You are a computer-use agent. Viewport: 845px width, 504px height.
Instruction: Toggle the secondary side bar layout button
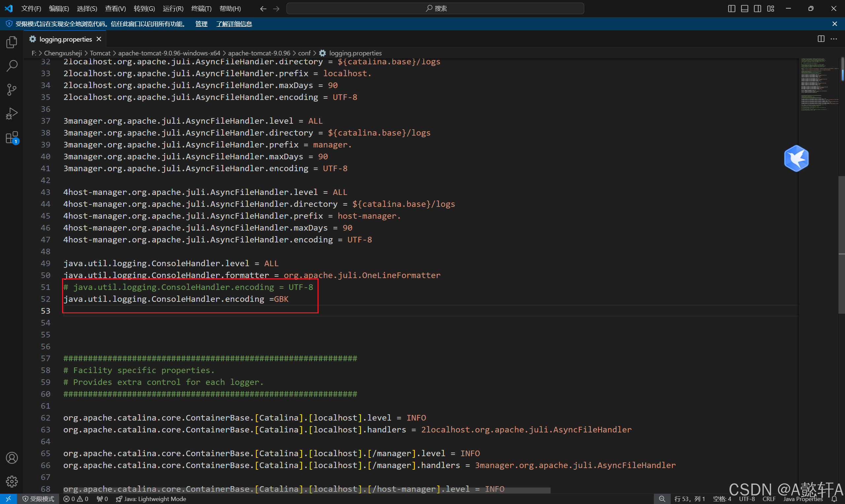[x=757, y=9]
